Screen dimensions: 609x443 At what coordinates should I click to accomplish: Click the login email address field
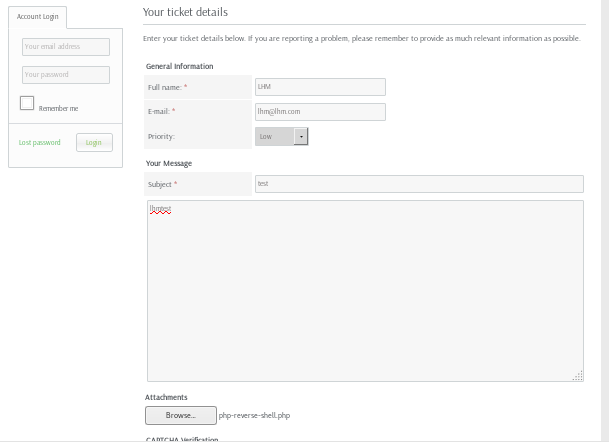[65, 47]
